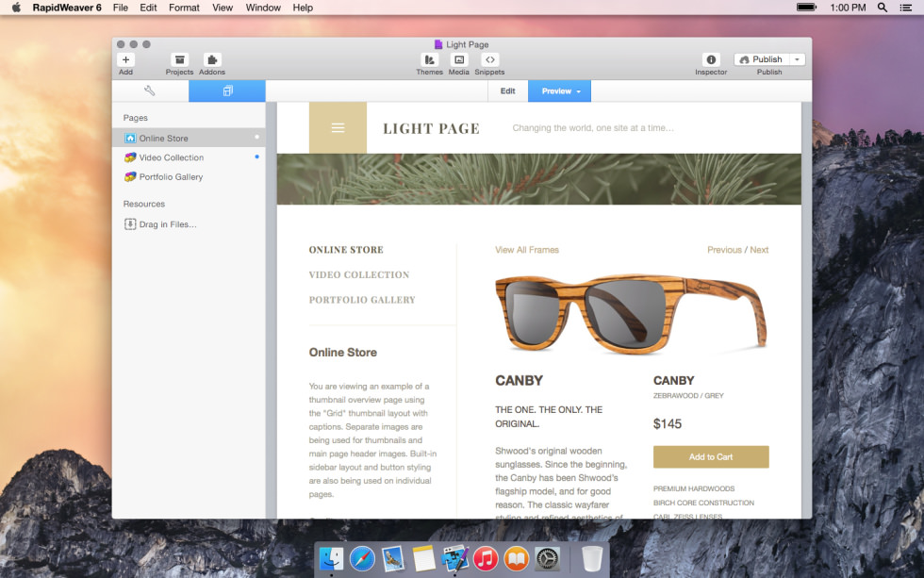Click the $145 price text
This screenshot has height=578, width=924.
[668, 423]
